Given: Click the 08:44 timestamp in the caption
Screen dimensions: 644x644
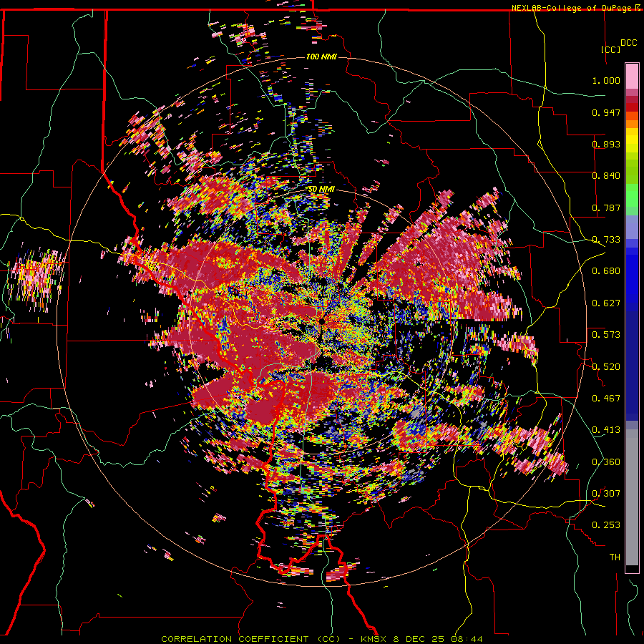Looking at the screenshot, I should coord(468,639).
